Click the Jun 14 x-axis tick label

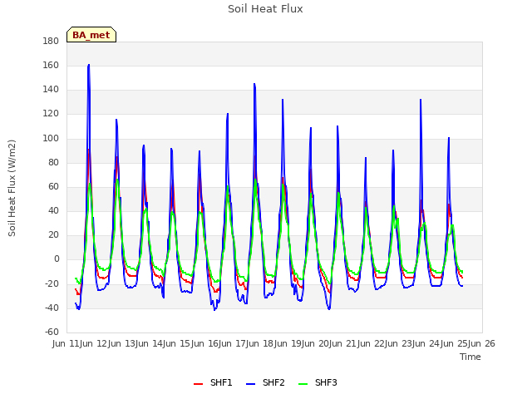pos(150,343)
